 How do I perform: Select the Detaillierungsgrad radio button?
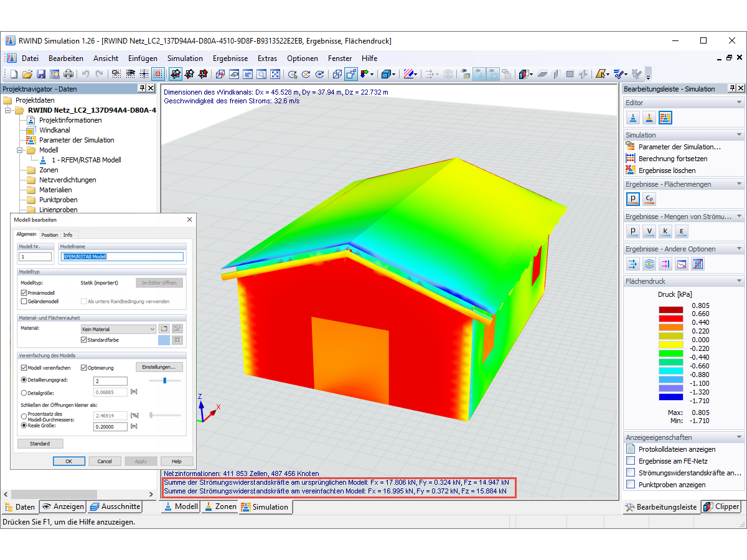[24, 380]
